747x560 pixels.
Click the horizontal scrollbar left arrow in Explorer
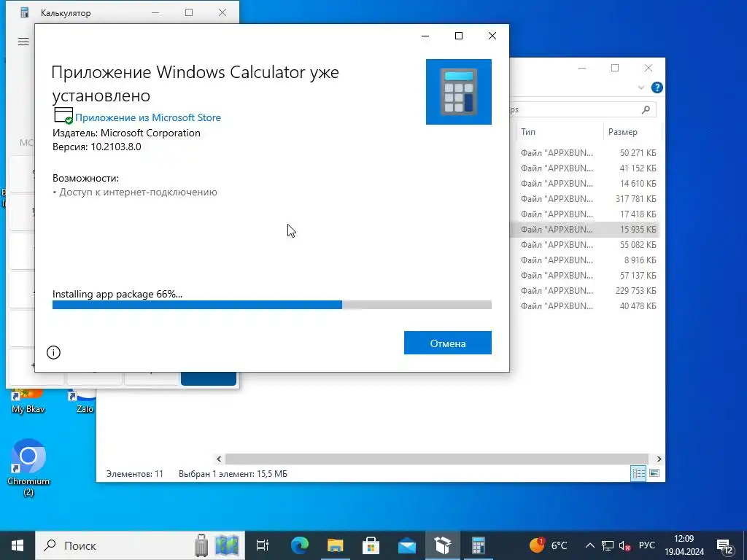point(219,459)
